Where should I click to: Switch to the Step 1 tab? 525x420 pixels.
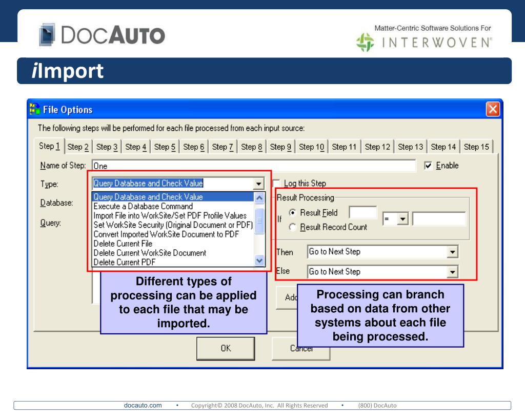pos(49,146)
